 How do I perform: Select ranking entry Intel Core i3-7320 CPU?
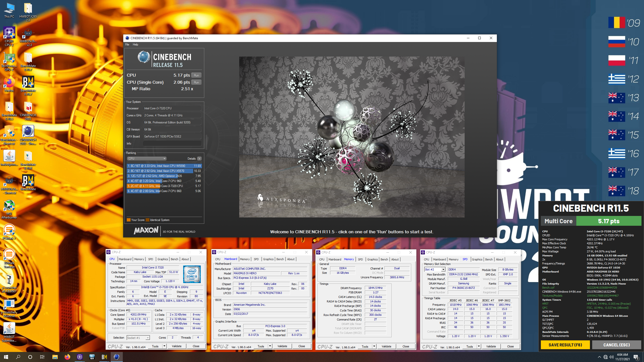(x=164, y=186)
